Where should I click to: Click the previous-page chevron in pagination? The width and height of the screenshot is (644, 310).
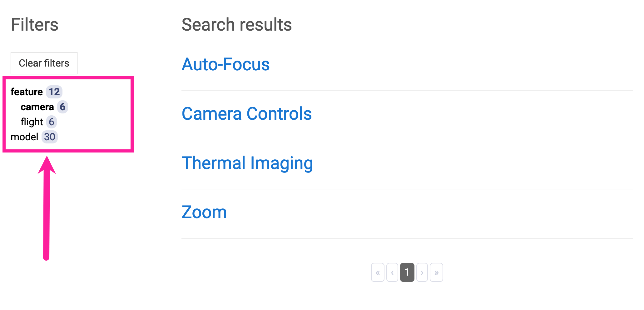[x=392, y=272]
